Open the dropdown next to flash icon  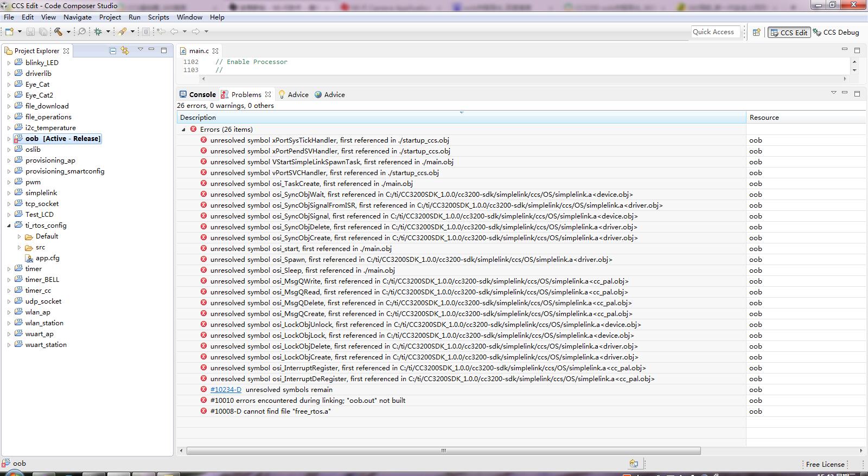tap(132, 31)
